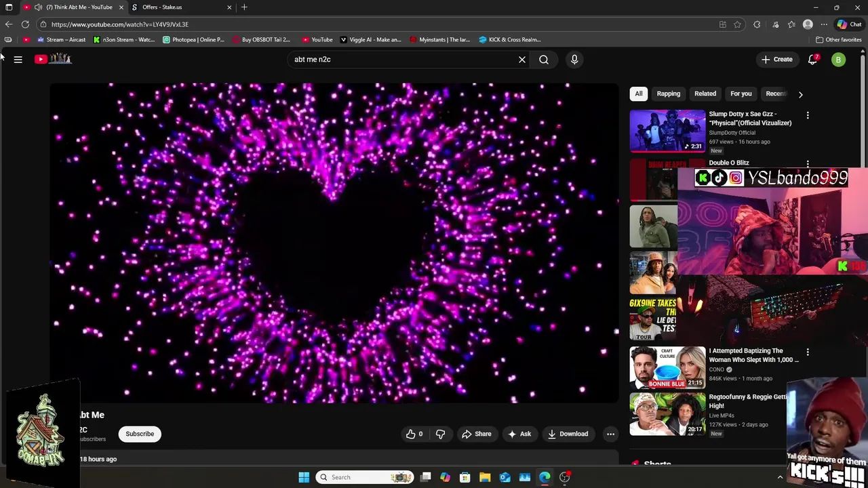The image size is (868, 488).
Task: Open options menu for Baptizing video
Action: click(808, 352)
